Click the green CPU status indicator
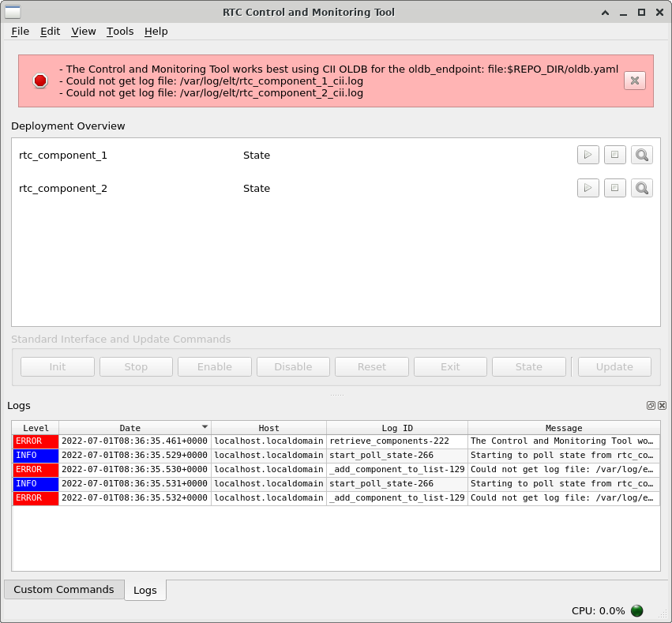The height and width of the screenshot is (623, 672). coord(636,610)
